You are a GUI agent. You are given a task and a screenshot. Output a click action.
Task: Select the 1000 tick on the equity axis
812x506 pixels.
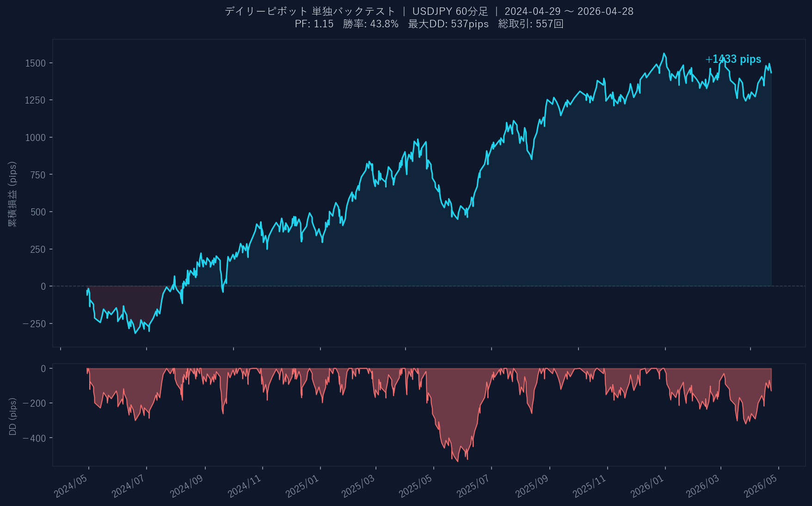point(36,138)
